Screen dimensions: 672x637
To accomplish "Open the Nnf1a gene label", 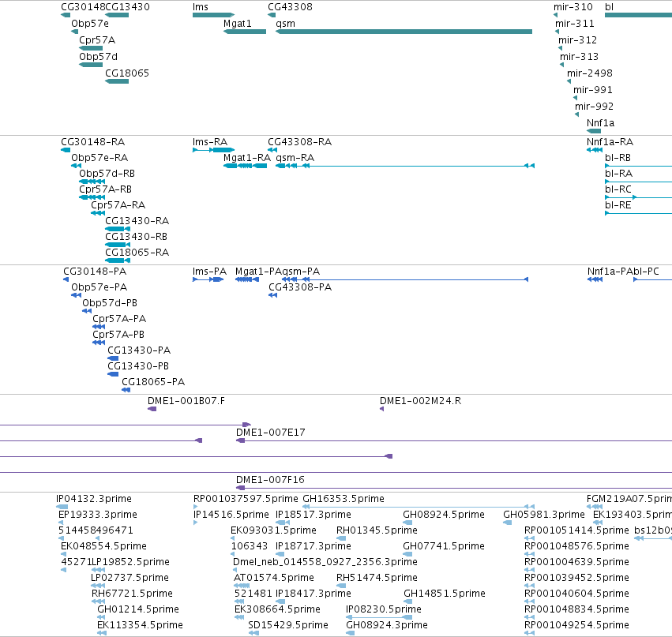I will pyautogui.click(x=600, y=123).
